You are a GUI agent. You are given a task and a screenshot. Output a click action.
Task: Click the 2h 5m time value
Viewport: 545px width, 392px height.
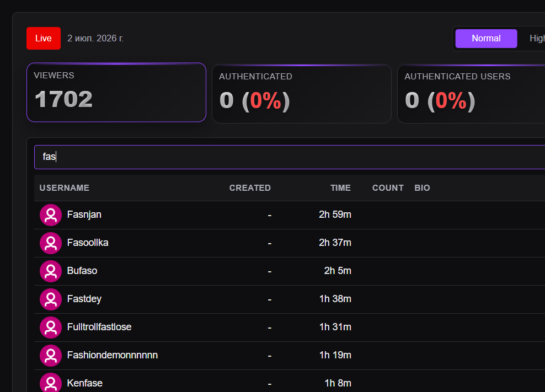[338, 271]
